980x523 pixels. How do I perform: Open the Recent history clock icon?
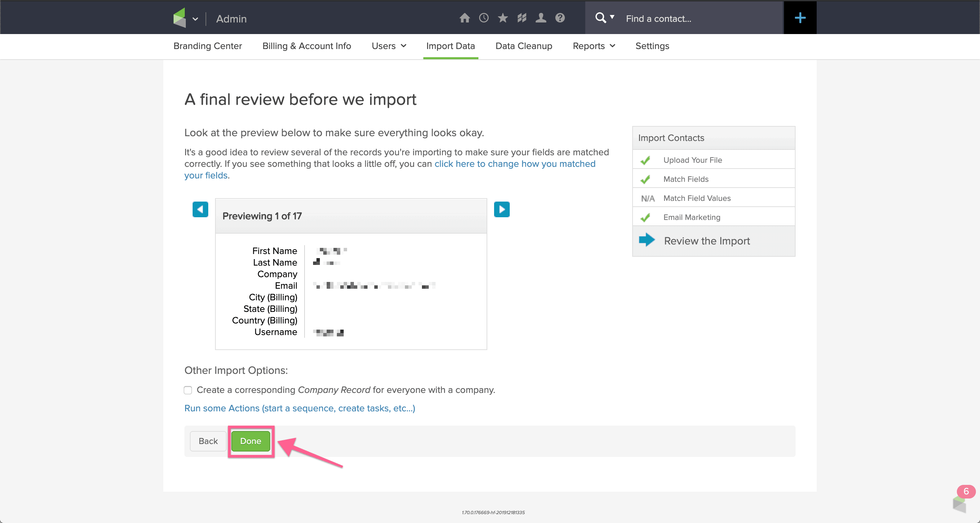coord(484,18)
